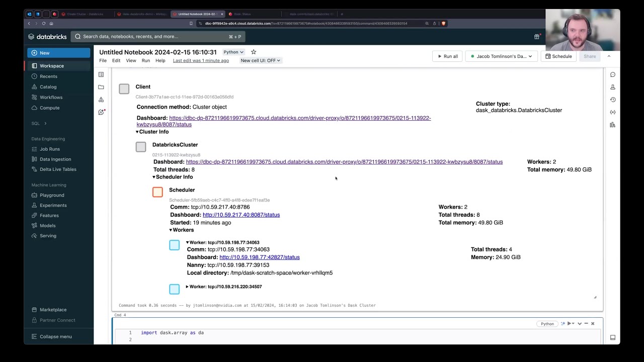Screen dimensions: 644x362
Task: Open Machine Learning Playground
Action: coord(52,195)
